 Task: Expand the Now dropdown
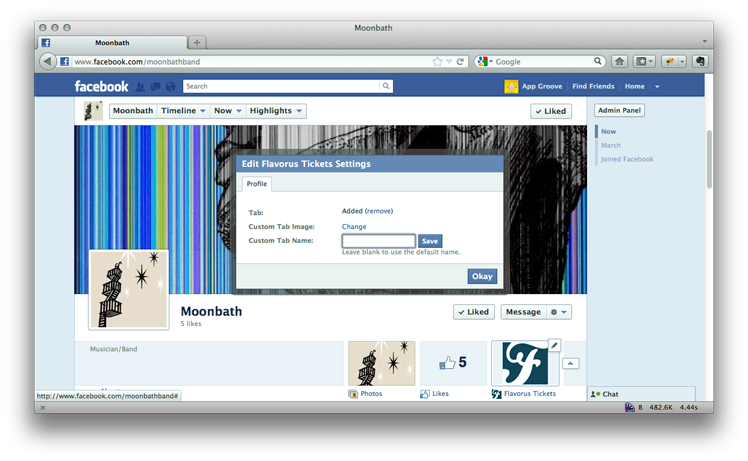[x=228, y=111]
